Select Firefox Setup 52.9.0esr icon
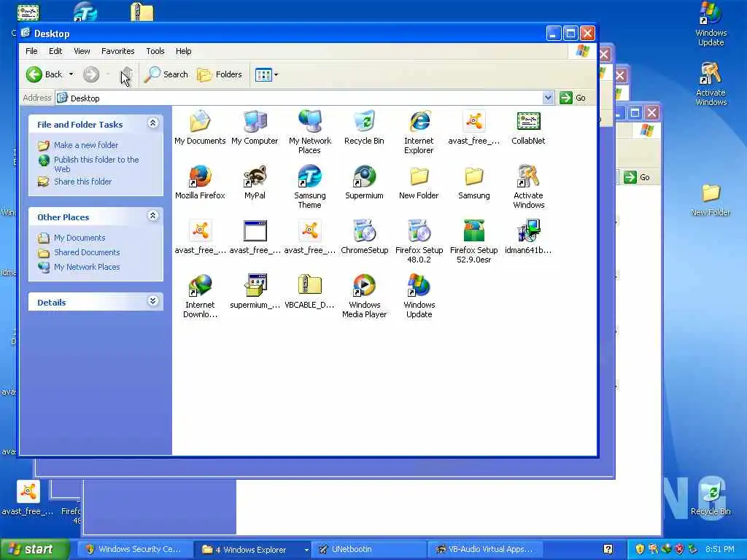747x560 pixels. click(474, 241)
